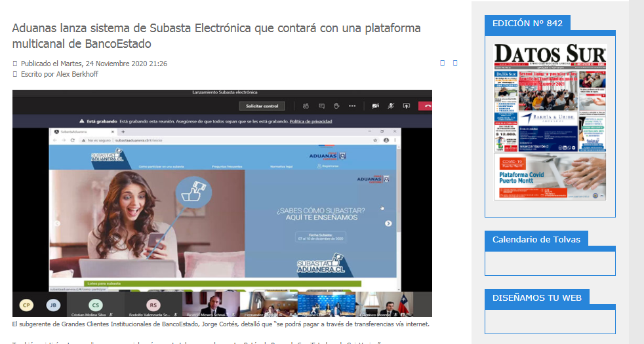
Task: Click the share screen icon in the meeting toolbar
Action: tap(406, 106)
